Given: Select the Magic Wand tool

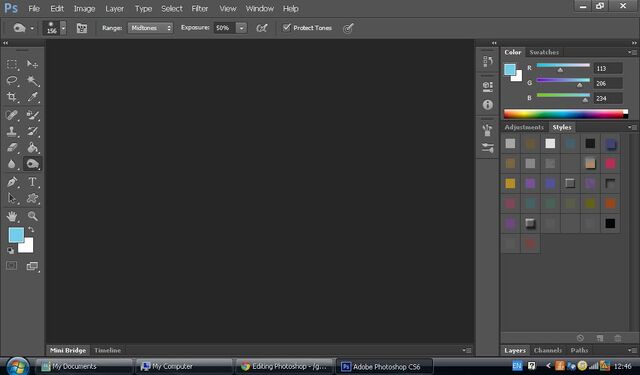Looking at the screenshot, I should [32, 80].
